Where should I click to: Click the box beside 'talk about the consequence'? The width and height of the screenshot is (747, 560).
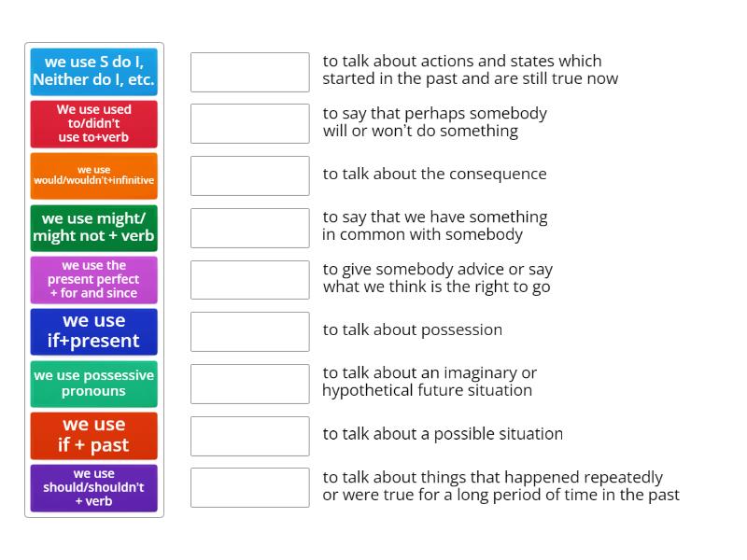(x=249, y=175)
